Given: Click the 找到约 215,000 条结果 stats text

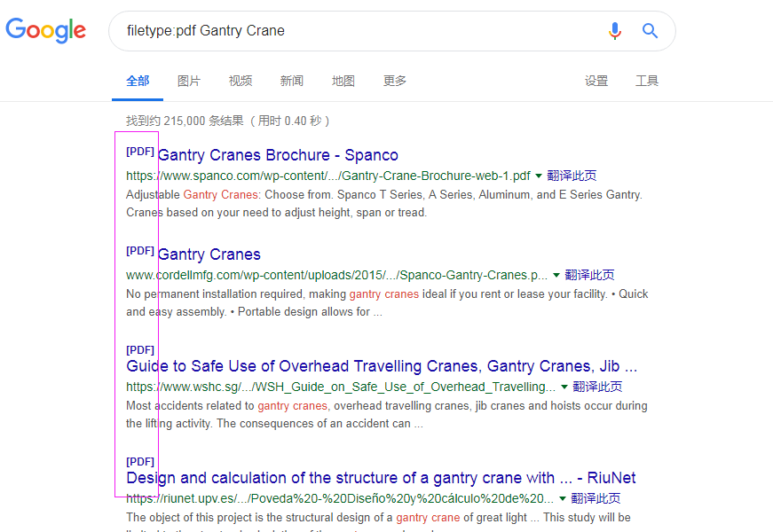Looking at the screenshot, I should 228,121.
